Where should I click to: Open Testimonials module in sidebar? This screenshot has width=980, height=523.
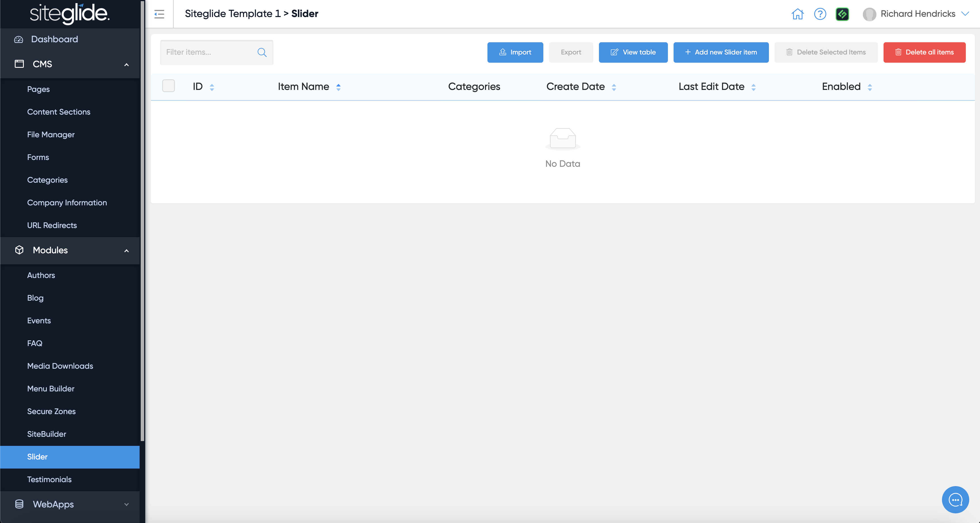49,479
